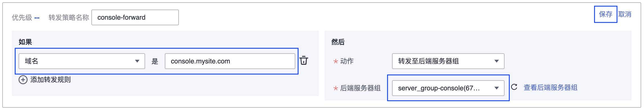Click the 转发策略名称 field label
Image resolution: width=644 pixels, height=110 pixels.
69,18
